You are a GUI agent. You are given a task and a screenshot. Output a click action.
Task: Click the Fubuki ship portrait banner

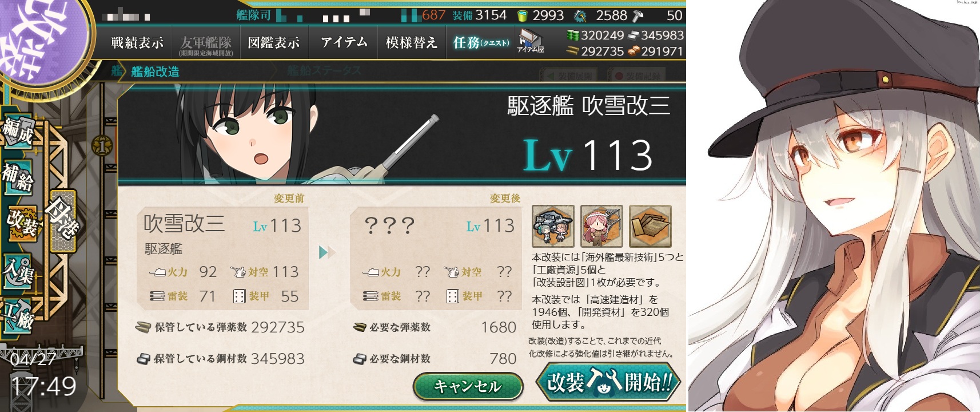401,134
